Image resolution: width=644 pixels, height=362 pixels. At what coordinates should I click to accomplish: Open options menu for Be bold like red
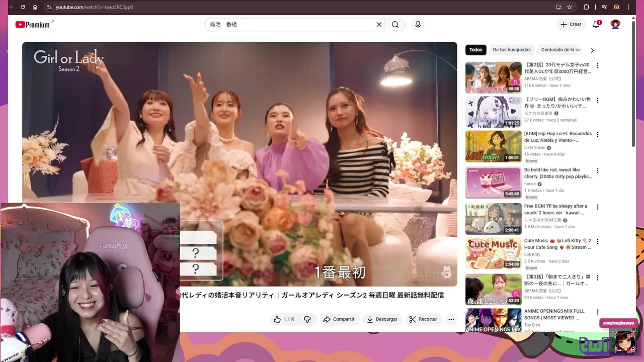598,171
